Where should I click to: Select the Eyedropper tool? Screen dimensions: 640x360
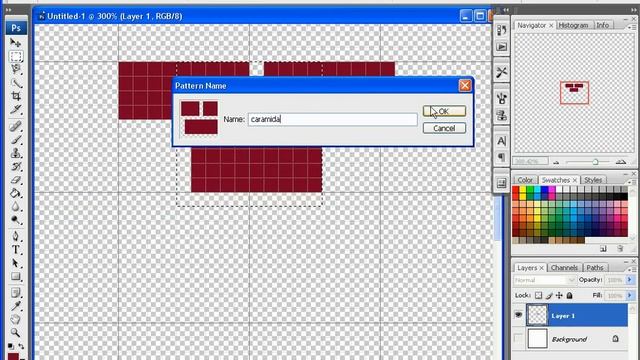[x=16, y=306]
